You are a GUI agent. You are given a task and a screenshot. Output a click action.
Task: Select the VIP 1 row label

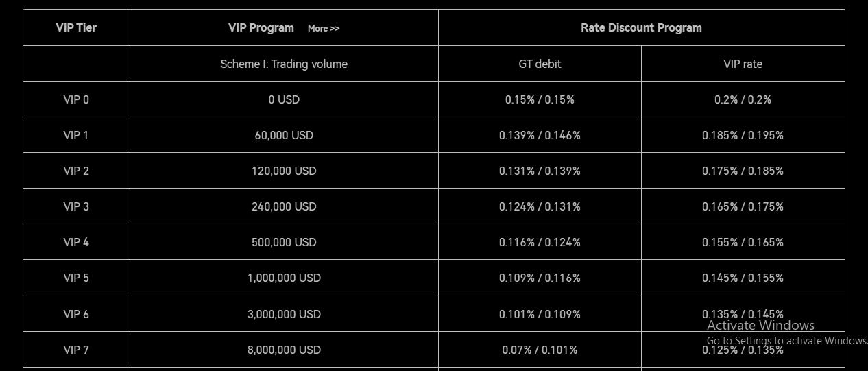(76, 135)
